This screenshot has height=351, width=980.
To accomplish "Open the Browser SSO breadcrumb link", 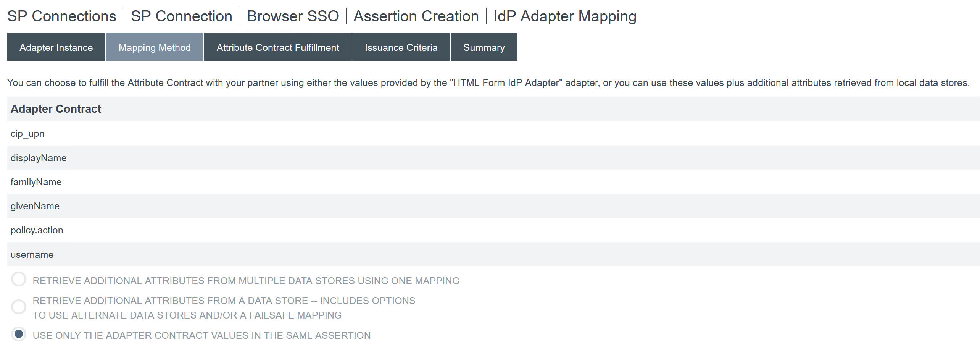I will click(x=293, y=16).
